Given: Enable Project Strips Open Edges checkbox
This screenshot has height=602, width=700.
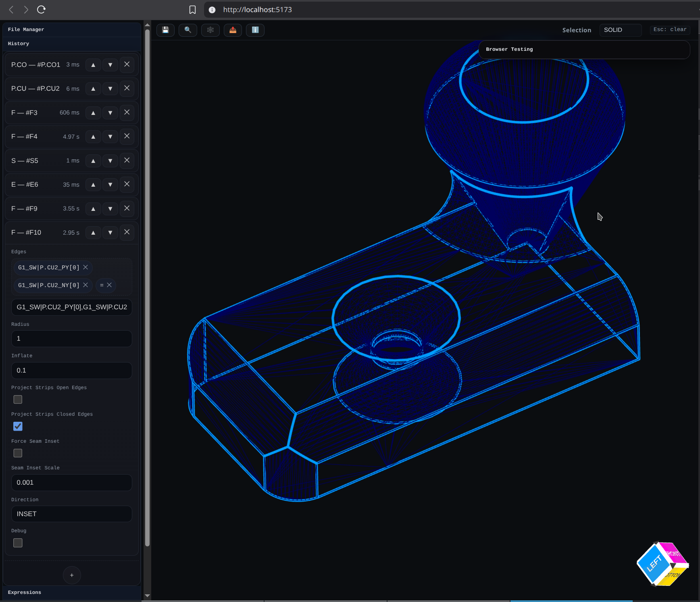Looking at the screenshot, I should [18, 400].
